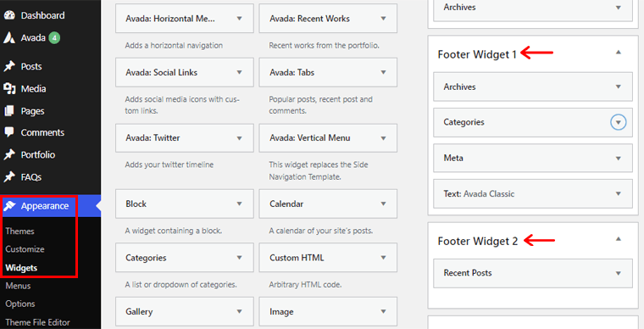This screenshot has height=329, width=644.
Task: Click the Appearance paintbrush icon
Action: click(x=9, y=206)
